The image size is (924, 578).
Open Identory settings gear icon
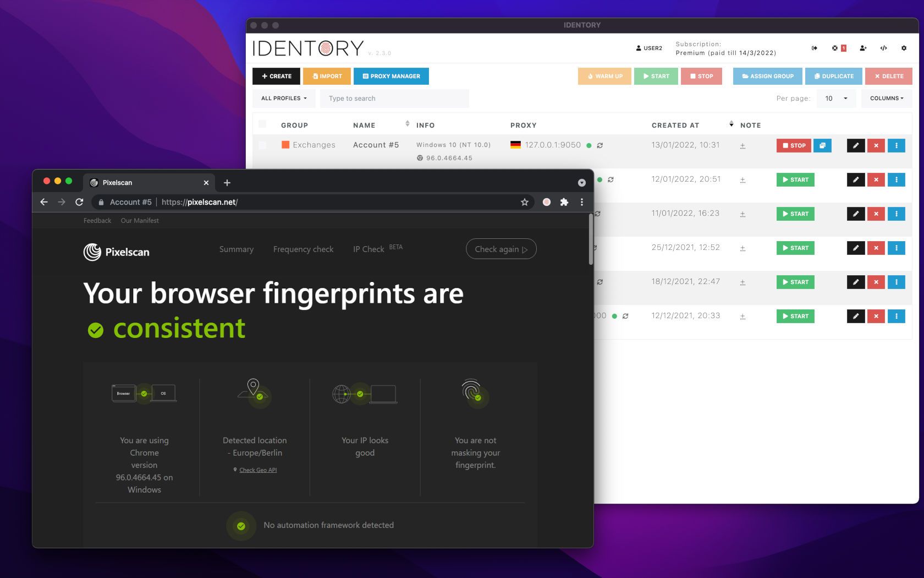point(904,48)
